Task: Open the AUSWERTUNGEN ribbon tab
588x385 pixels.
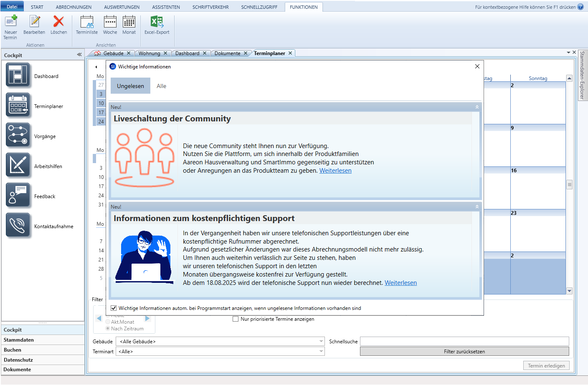Action: tap(122, 7)
